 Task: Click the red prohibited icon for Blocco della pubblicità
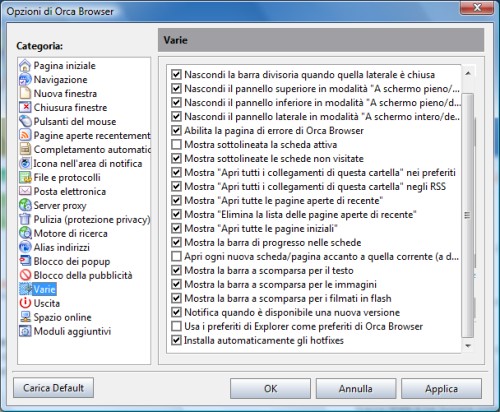tap(25, 275)
